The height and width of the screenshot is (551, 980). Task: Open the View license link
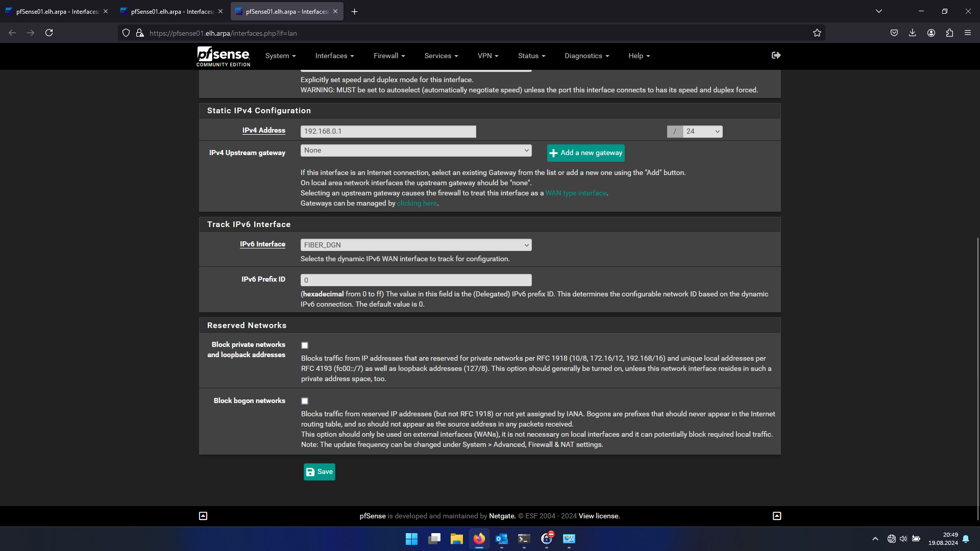tap(599, 516)
